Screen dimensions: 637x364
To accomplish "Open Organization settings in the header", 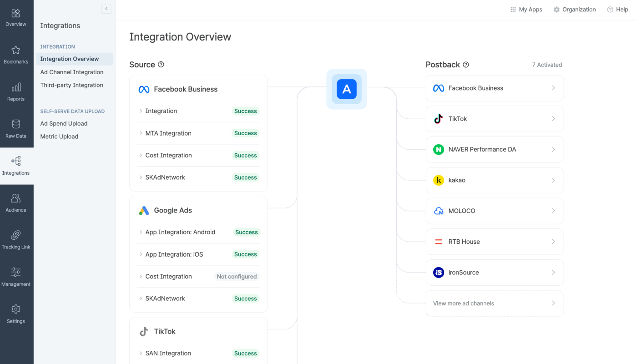I will (574, 10).
